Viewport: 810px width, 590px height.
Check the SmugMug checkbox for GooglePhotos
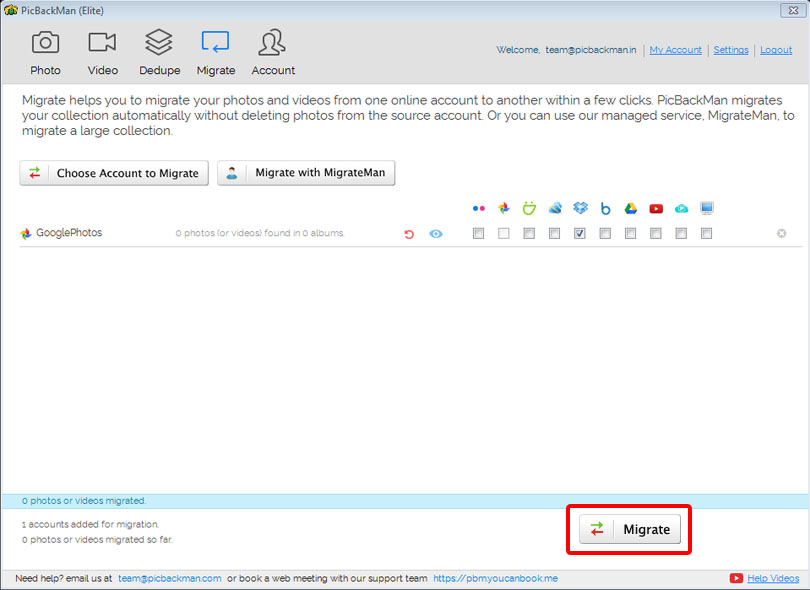529,234
